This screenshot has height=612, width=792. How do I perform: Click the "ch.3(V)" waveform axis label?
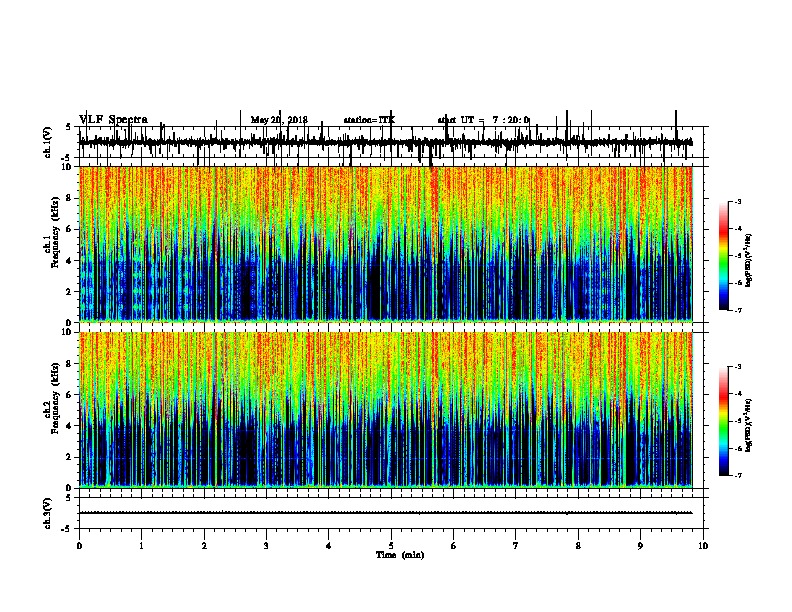[x=48, y=513]
